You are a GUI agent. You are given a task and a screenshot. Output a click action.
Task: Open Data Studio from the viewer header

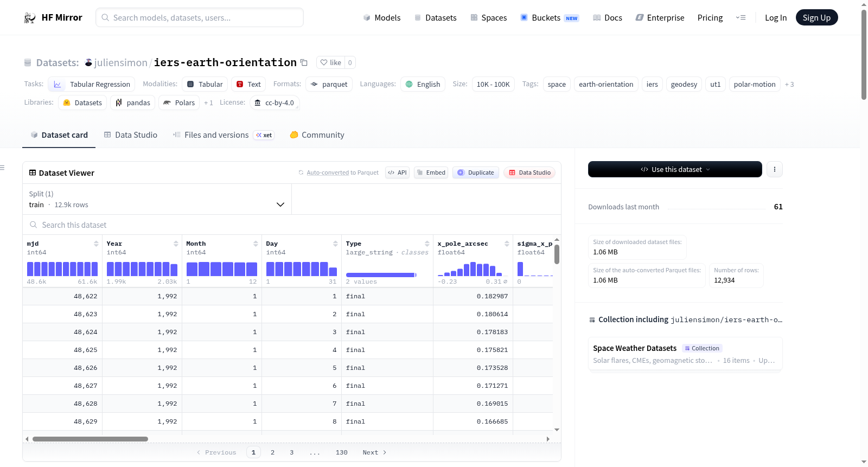tap(529, 172)
